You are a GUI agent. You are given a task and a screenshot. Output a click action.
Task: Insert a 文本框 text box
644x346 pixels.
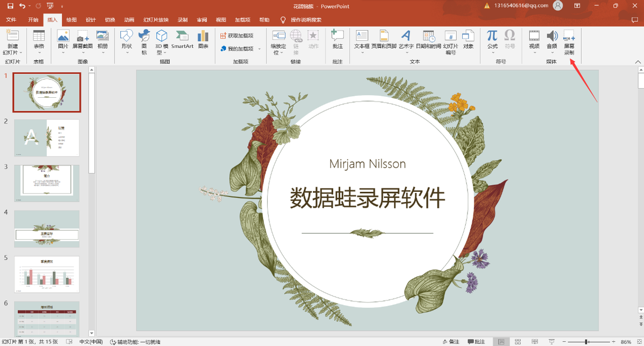pos(362,42)
